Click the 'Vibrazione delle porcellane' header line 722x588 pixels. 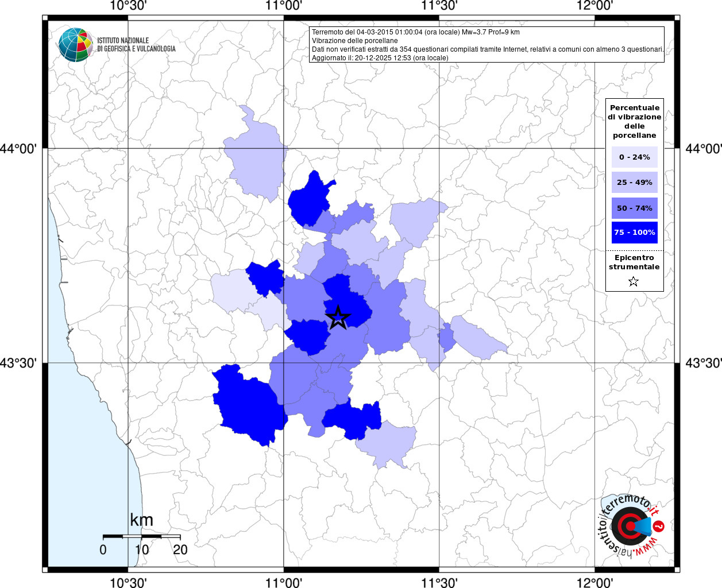354,41
